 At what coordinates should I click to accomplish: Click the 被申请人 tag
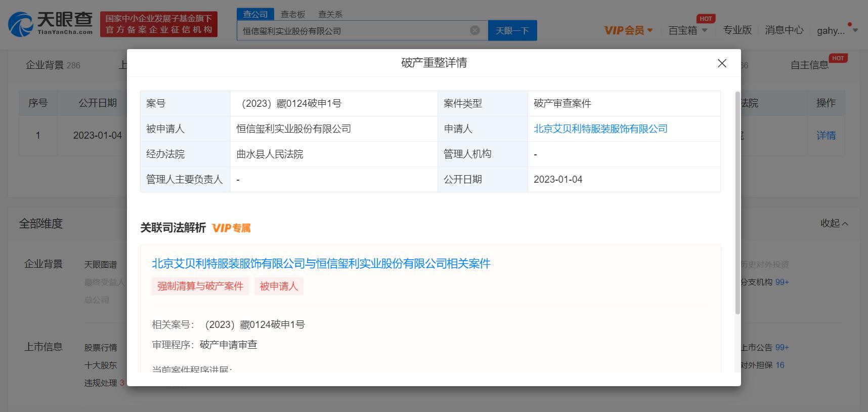[x=279, y=286]
